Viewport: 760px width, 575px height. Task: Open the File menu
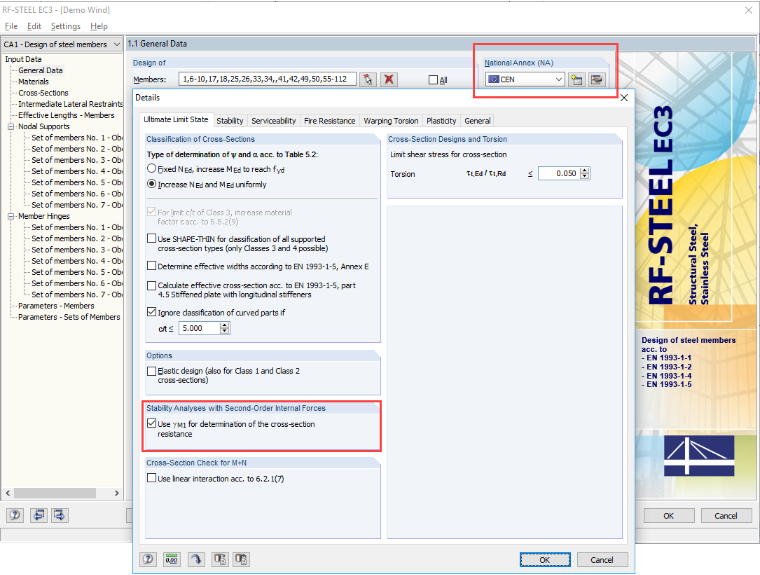point(11,26)
